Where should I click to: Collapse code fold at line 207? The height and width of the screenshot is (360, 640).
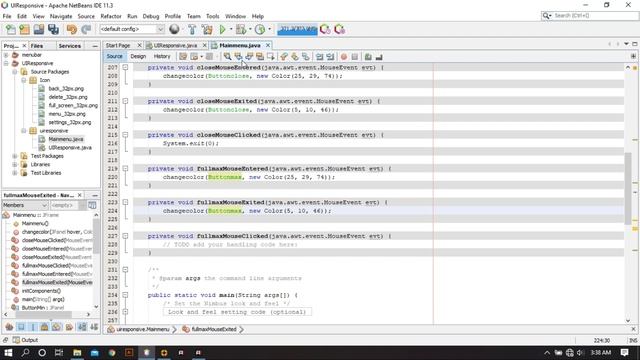125,67
